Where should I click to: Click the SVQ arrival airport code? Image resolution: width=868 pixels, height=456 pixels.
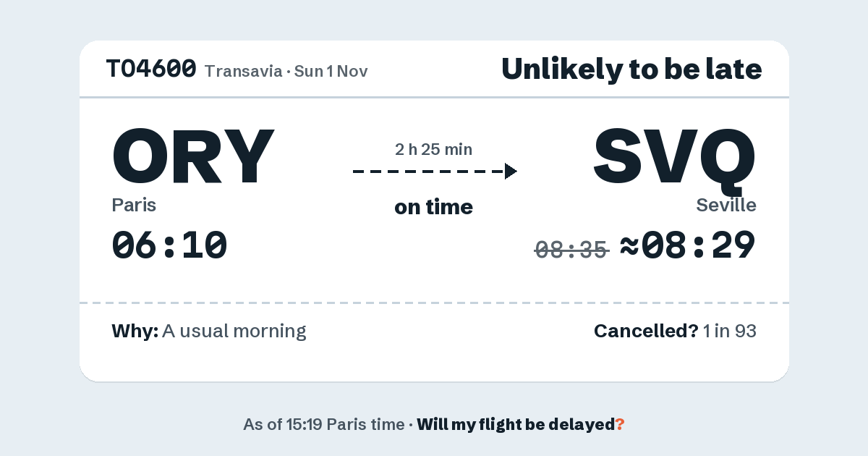coord(675,156)
